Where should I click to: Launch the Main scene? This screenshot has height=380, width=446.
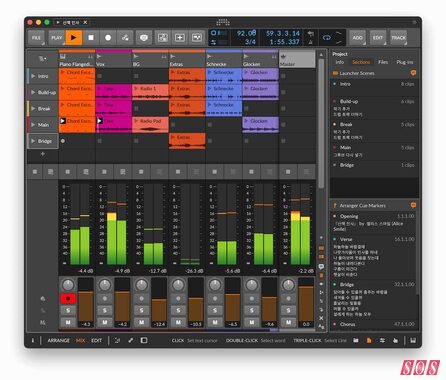click(33, 125)
